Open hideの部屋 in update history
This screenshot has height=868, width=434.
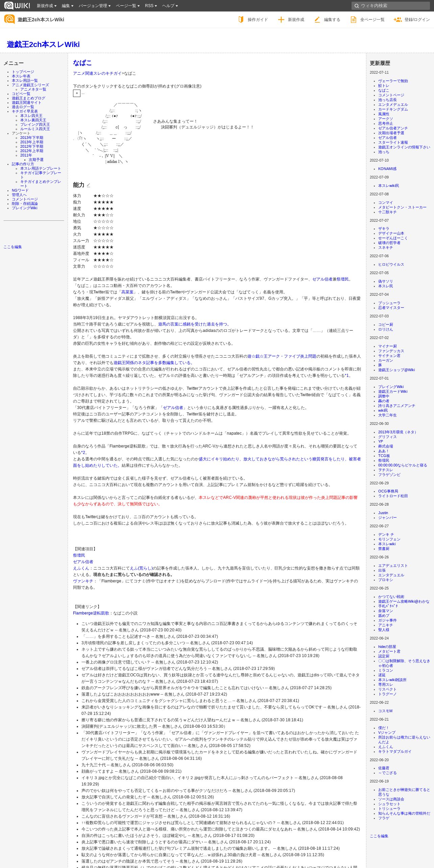387,647
